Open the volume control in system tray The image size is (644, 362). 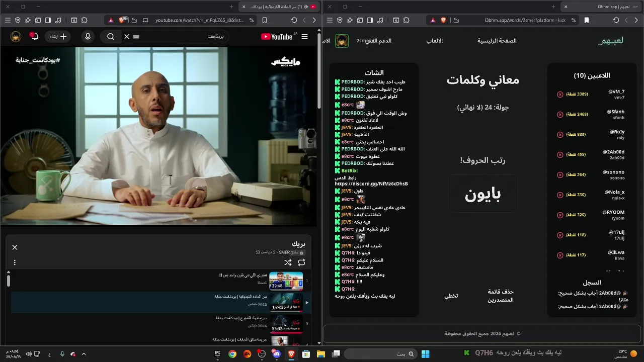tap(29, 354)
